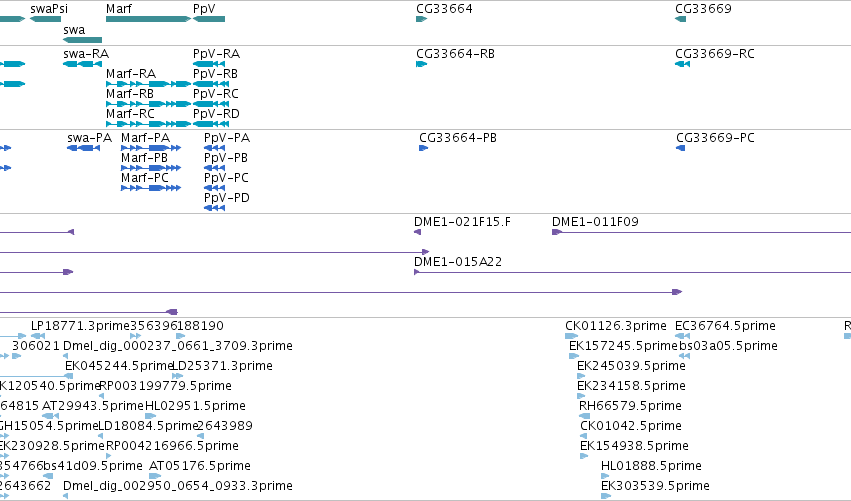Viewport: 851px width, 501px height.
Task: Click the RP004216966.5prime EST label
Action: point(172,446)
